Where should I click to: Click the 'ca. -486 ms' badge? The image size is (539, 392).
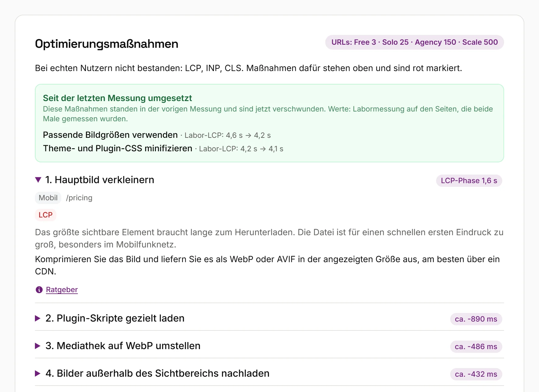coord(476,347)
